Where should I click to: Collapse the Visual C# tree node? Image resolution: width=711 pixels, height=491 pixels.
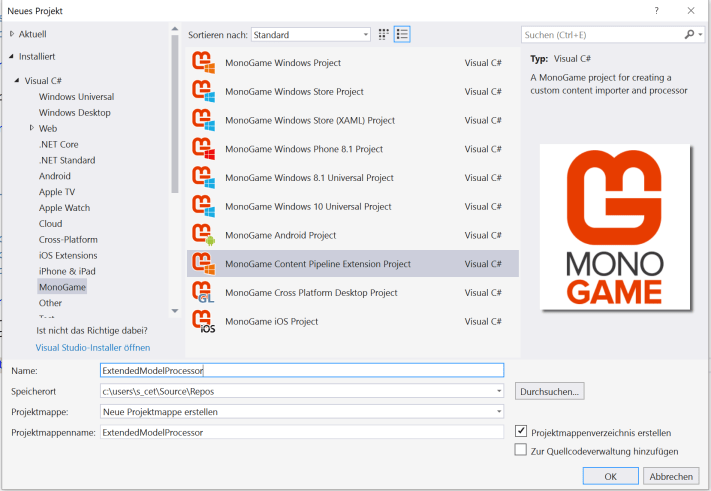(17, 80)
